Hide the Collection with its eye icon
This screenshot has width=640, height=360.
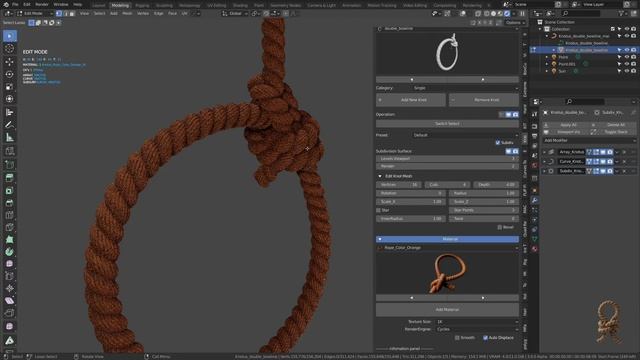click(627, 29)
